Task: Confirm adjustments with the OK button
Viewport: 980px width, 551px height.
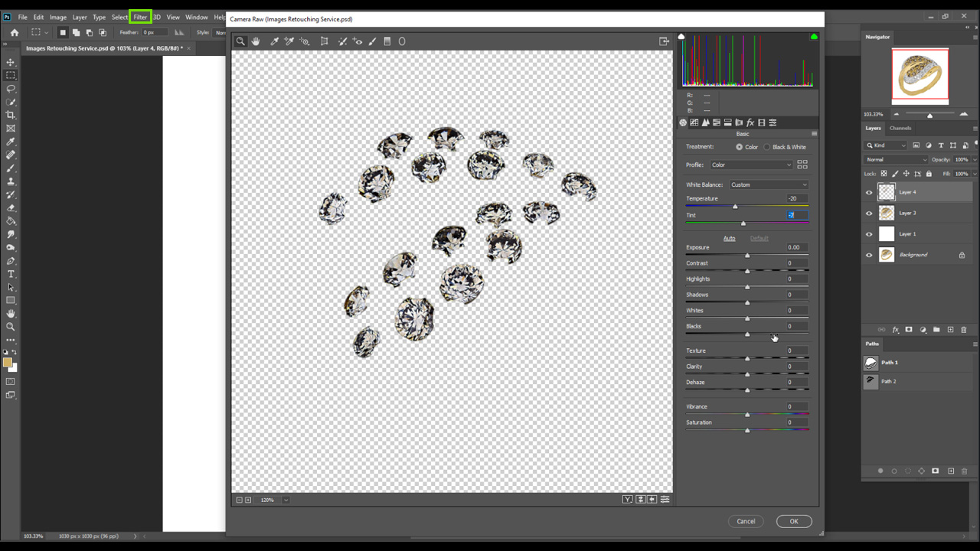Action: click(794, 520)
